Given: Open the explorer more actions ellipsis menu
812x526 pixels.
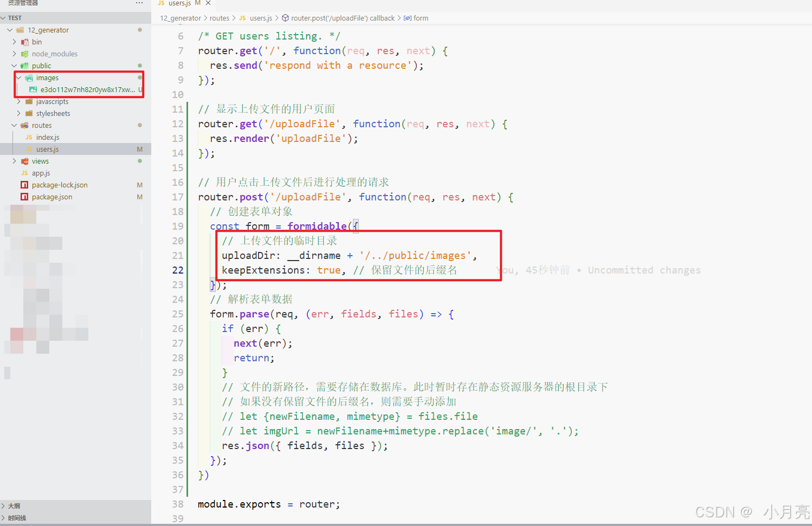Looking at the screenshot, I should click(139, 3).
